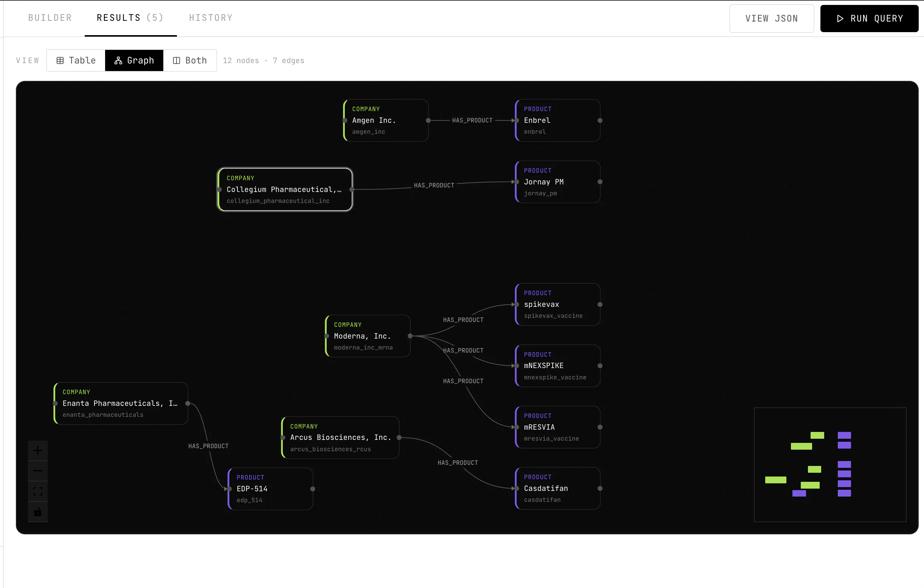
Task: Click HAS_PRODUCT edge label from Enanta to EDP-514
Action: tap(208, 446)
